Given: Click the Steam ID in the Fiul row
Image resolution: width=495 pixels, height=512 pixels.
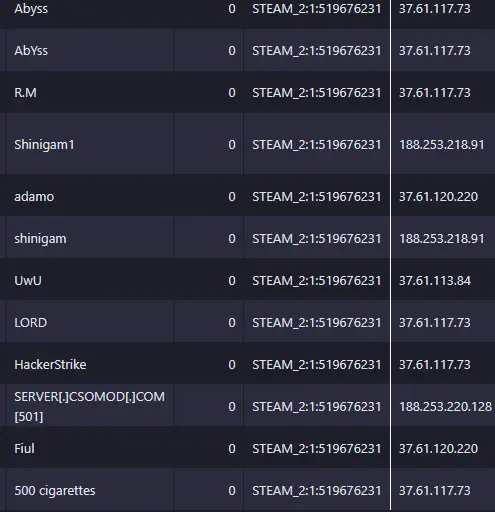Looking at the screenshot, I should tap(317, 449).
